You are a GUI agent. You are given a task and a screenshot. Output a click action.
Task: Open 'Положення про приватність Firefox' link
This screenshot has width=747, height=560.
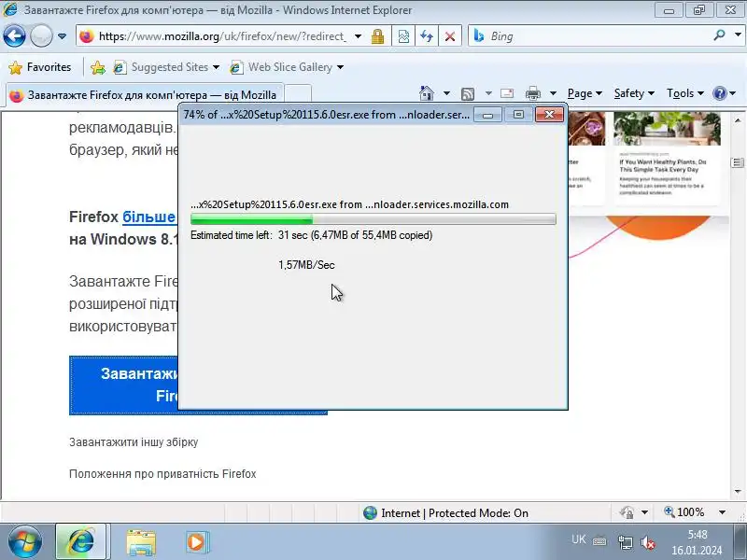click(162, 474)
